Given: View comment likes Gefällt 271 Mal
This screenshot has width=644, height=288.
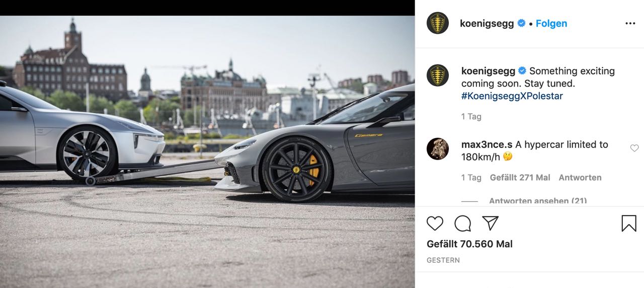Looking at the screenshot, I should tap(520, 177).
